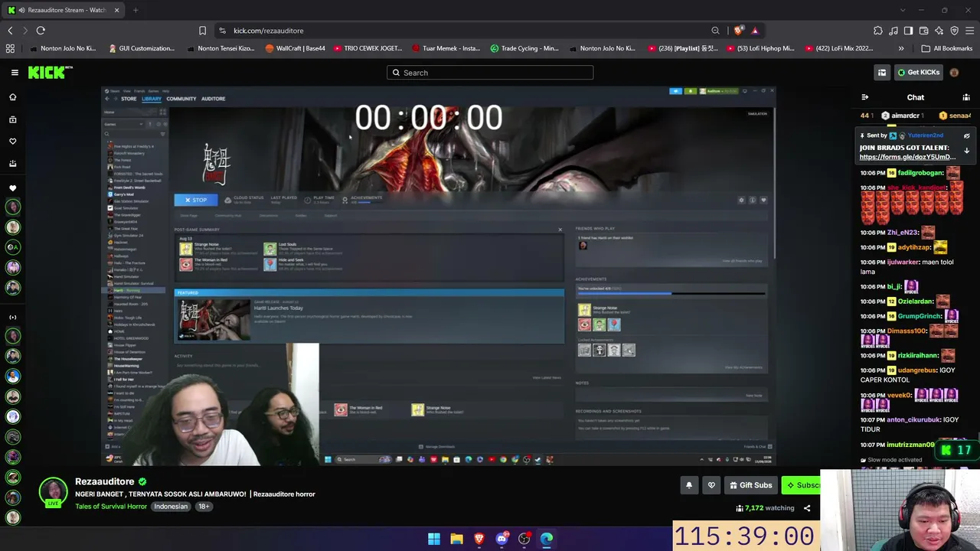Screen dimensions: 980x551
Task: Bookmark this page via the address bar icon
Action: [x=202, y=31]
